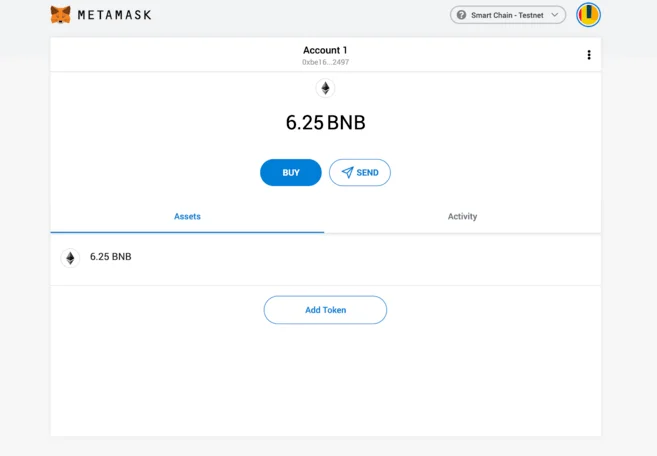Copy the 0xbe16...2497 address
The height and width of the screenshot is (456, 657).
(325, 62)
